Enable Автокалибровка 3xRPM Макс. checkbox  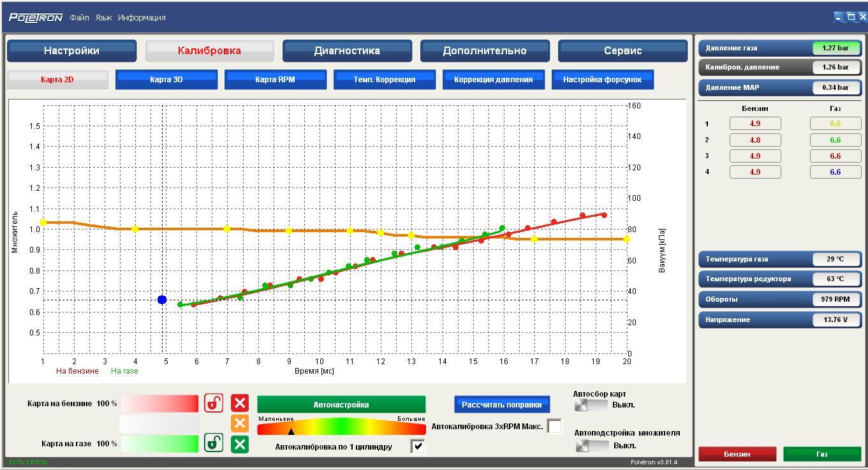pos(554,426)
